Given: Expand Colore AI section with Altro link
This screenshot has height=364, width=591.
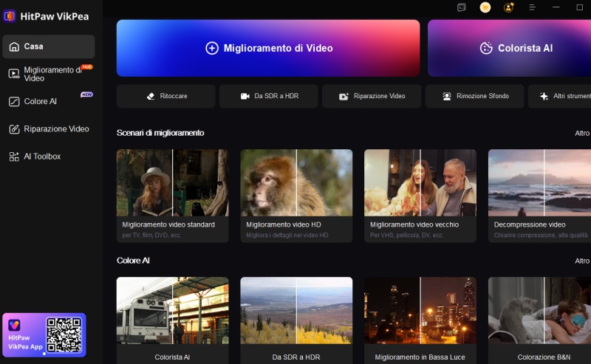Looking at the screenshot, I should coord(582,261).
